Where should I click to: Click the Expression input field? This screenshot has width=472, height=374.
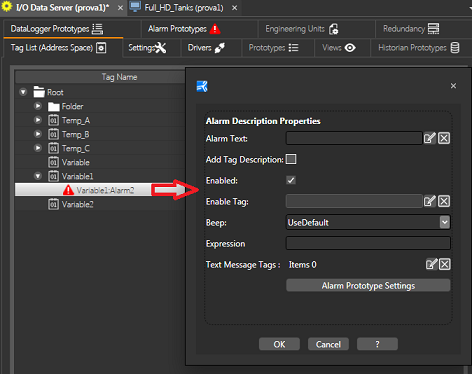coord(368,243)
